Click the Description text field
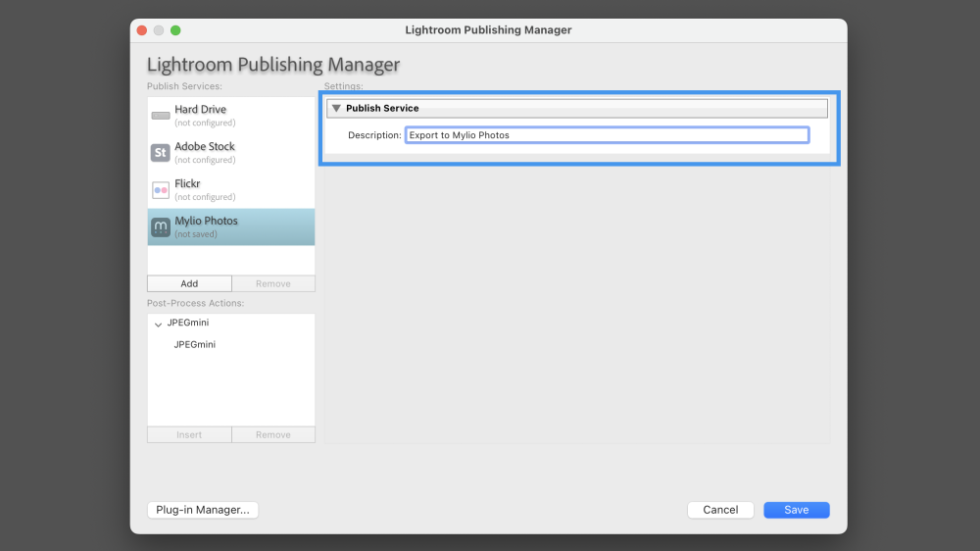Viewport: 980px width, 551px height. click(607, 135)
